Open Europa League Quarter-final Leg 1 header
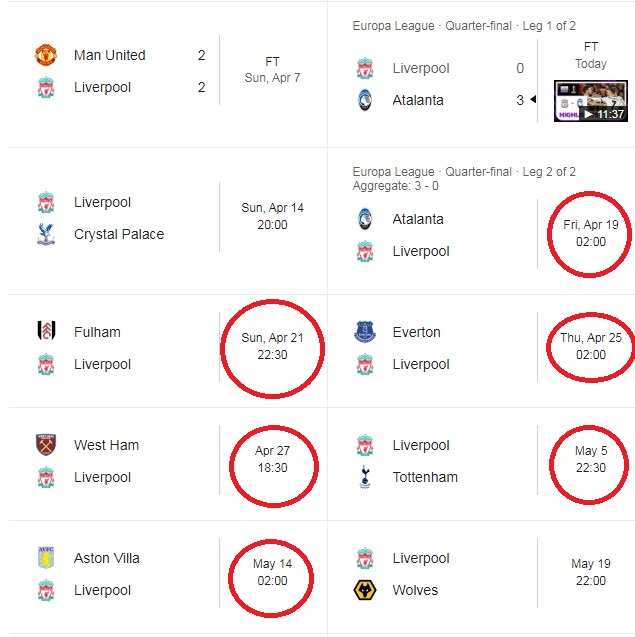This screenshot has width=635, height=637. (464, 26)
